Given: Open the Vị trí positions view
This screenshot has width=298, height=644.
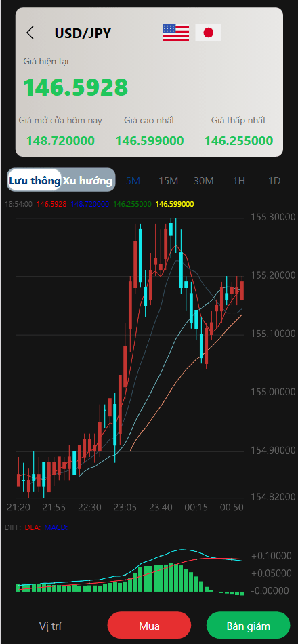Looking at the screenshot, I should [x=51, y=626].
